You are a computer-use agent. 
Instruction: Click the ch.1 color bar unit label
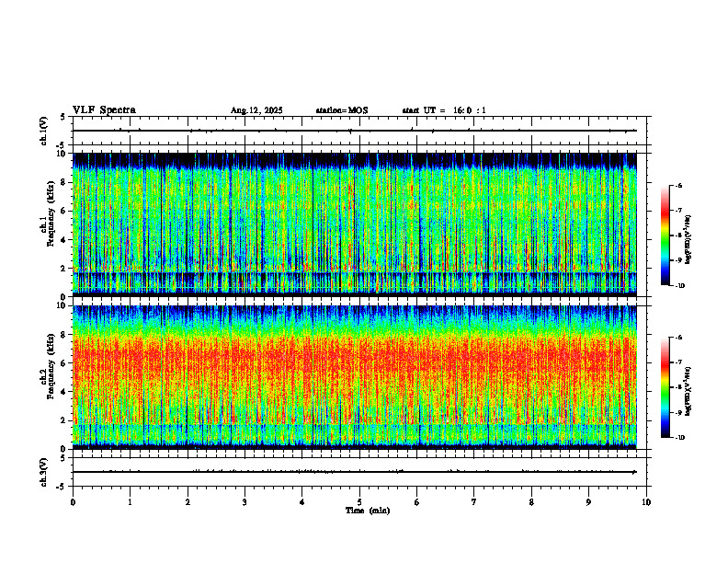(688, 239)
